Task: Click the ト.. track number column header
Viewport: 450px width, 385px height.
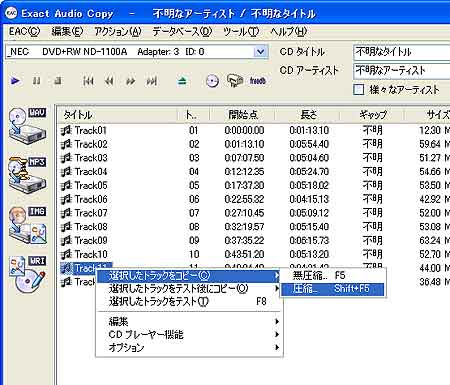Action: click(x=193, y=115)
